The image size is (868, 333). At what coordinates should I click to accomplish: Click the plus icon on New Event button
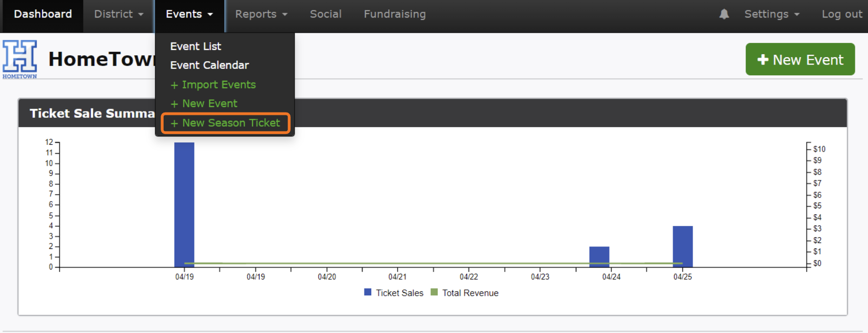click(762, 60)
